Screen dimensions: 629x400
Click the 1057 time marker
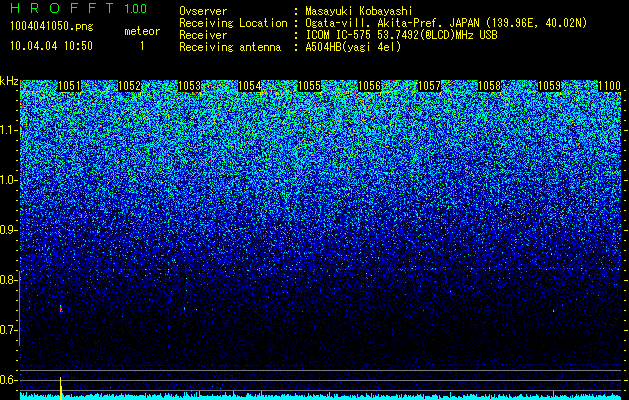429,86
